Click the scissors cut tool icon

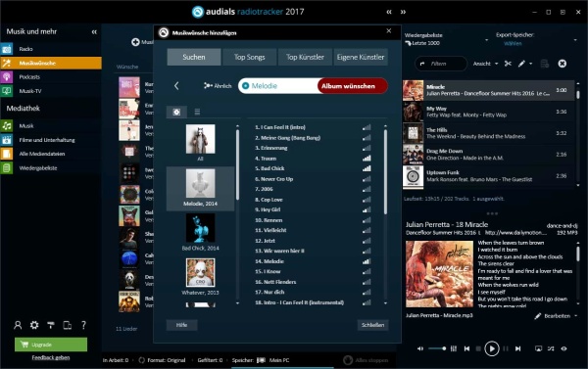click(x=508, y=64)
